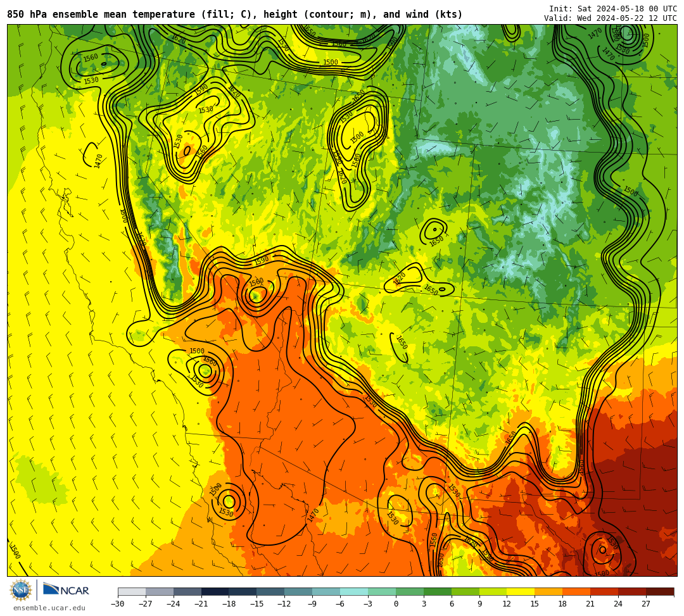Viewport: 684px width, 616px height.
Task: Click the NCAR logo
Action: [x=66, y=590]
